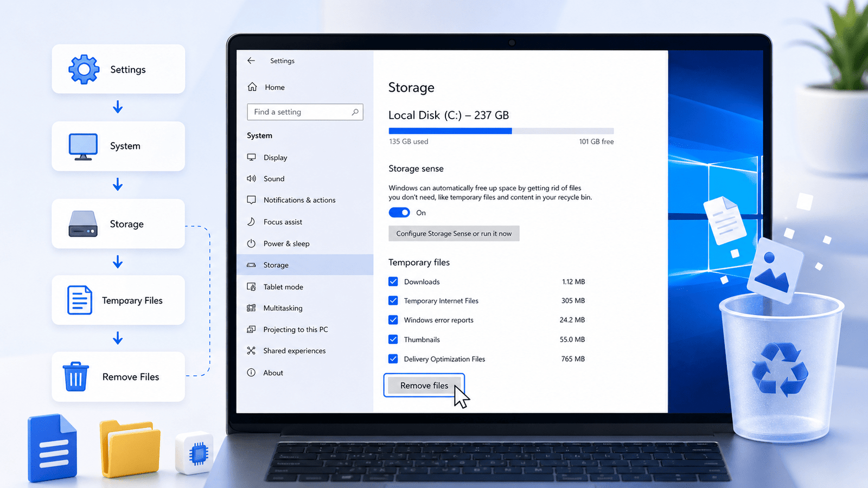The image size is (868, 488).
Task: Click the 305 MB size value
Action: [573, 300]
